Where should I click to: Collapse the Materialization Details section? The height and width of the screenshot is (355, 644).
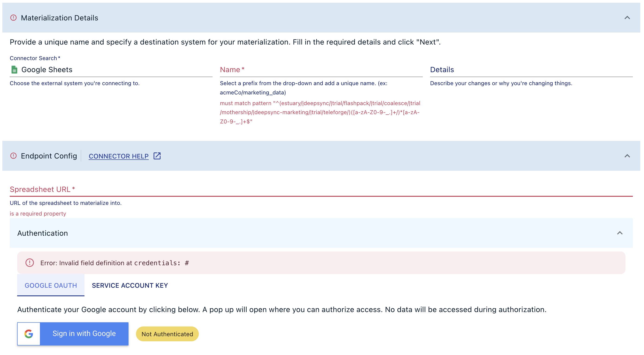coord(628,18)
